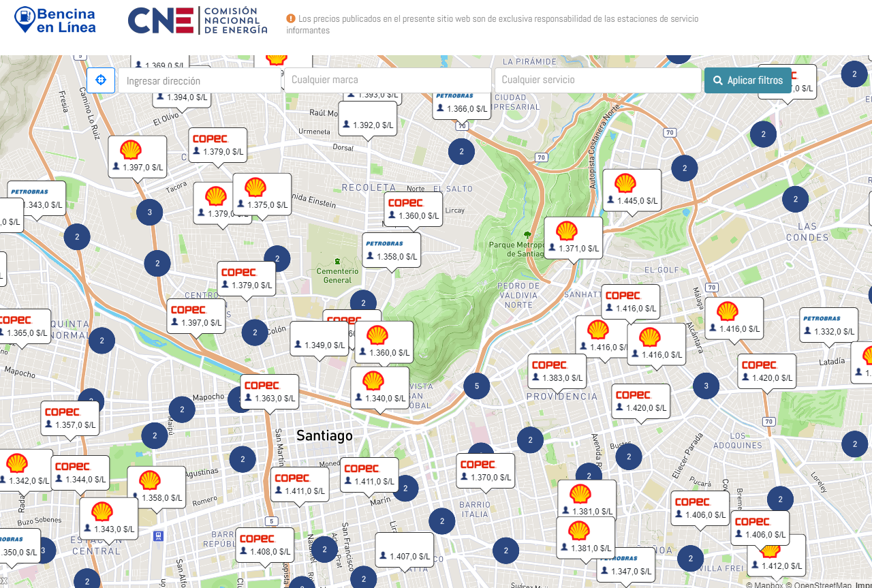Select Copec station priced 1.357,0 $/L
The width and height of the screenshot is (872, 588).
pyautogui.click(x=70, y=418)
